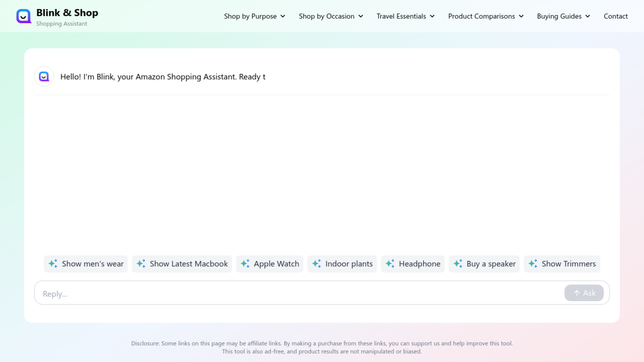Open the Shop by Occasion menu
The image size is (644, 362).
coord(331,16)
